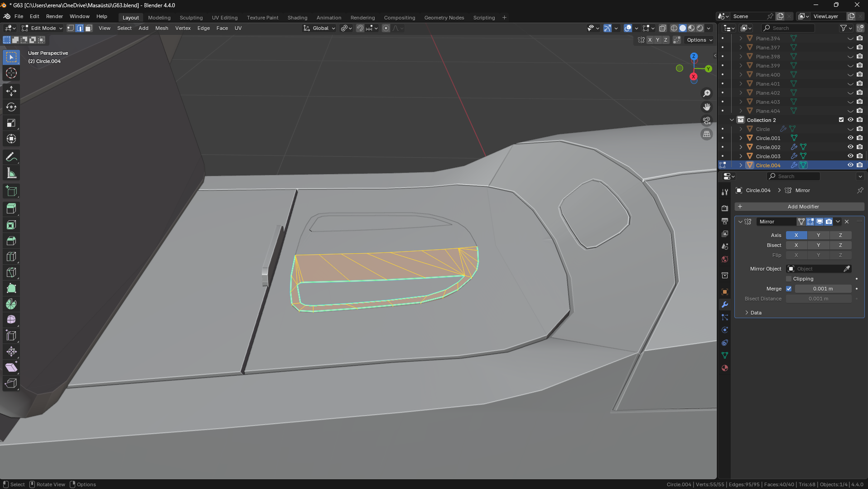Switch perspective/orthographic with the grid gizmo
Screen dimensions: 868x489
coord(707,134)
